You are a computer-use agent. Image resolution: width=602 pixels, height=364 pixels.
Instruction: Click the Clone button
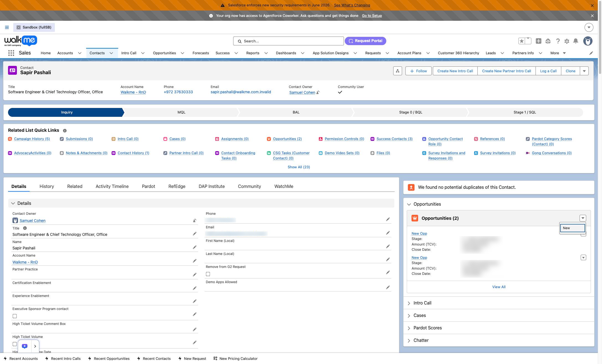click(x=570, y=71)
